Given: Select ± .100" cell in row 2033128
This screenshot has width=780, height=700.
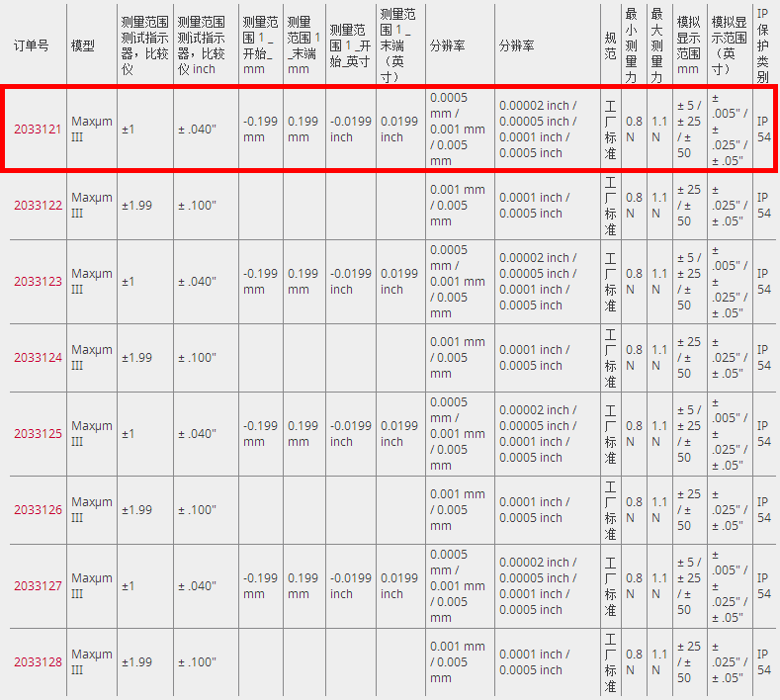Looking at the screenshot, I should click(197, 662).
